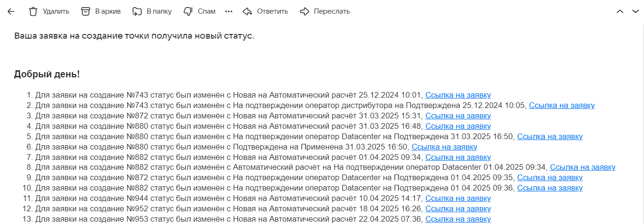Go to previous message with up chevron
The image size is (644, 224).
coord(620,11)
